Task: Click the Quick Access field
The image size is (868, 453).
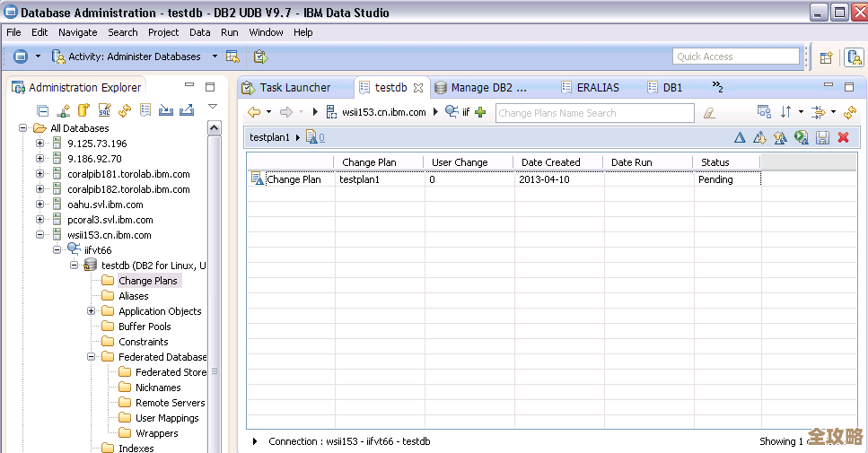Action: 736,57
